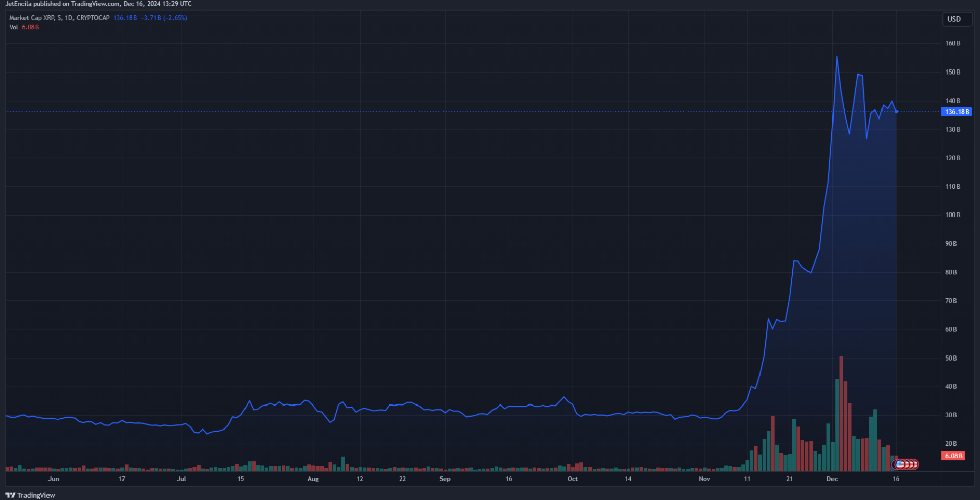Image resolution: width=980 pixels, height=500 pixels.
Task: Click the Aug label on time axis
Action: tap(313, 479)
